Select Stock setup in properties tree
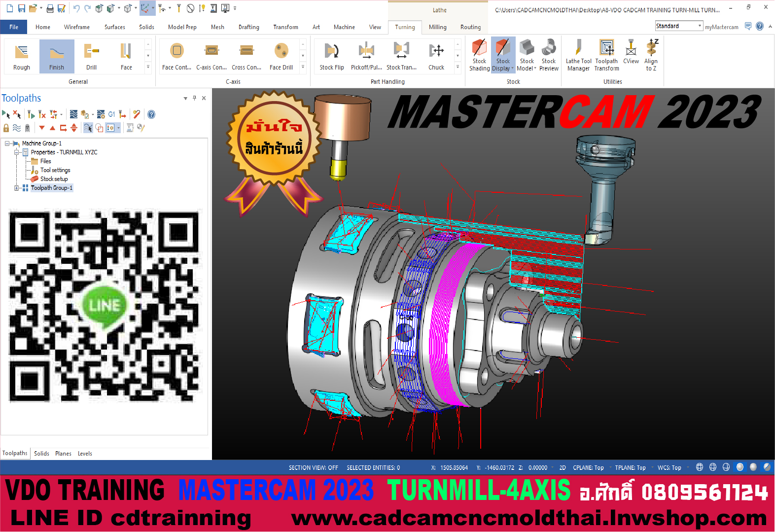The height and width of the screenshot is (532, 775). pos(54,179)
